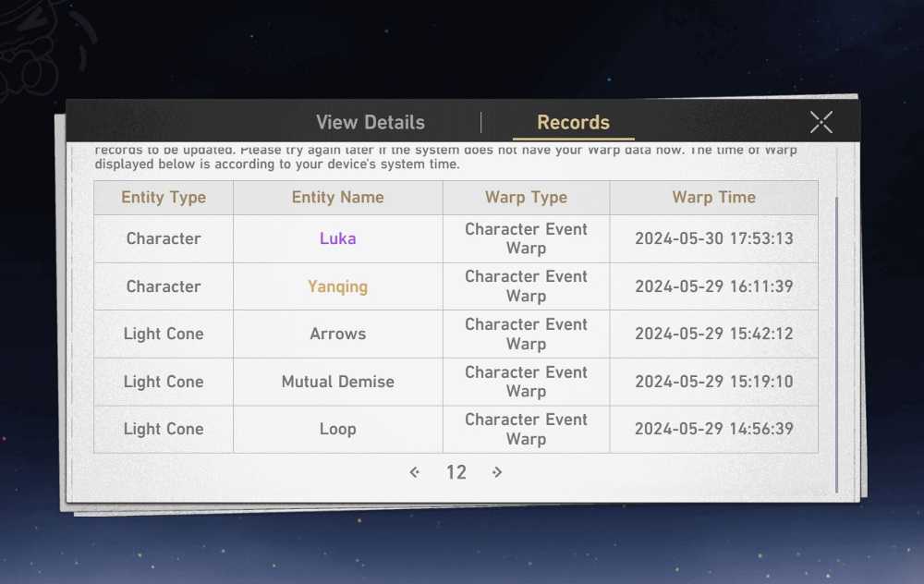The width and height of the screenshot is (924, 584).
Task: Click the Entity Type column header
Action: tap(164, 198)
